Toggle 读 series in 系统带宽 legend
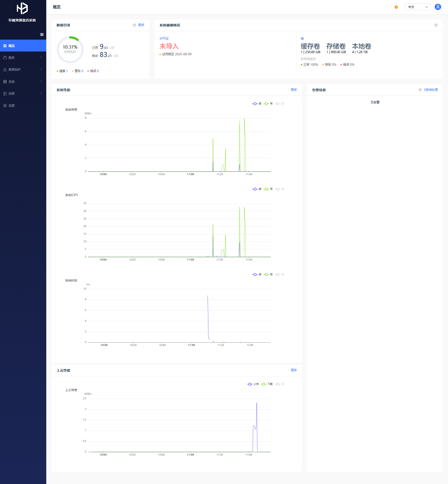 [257, 104]
